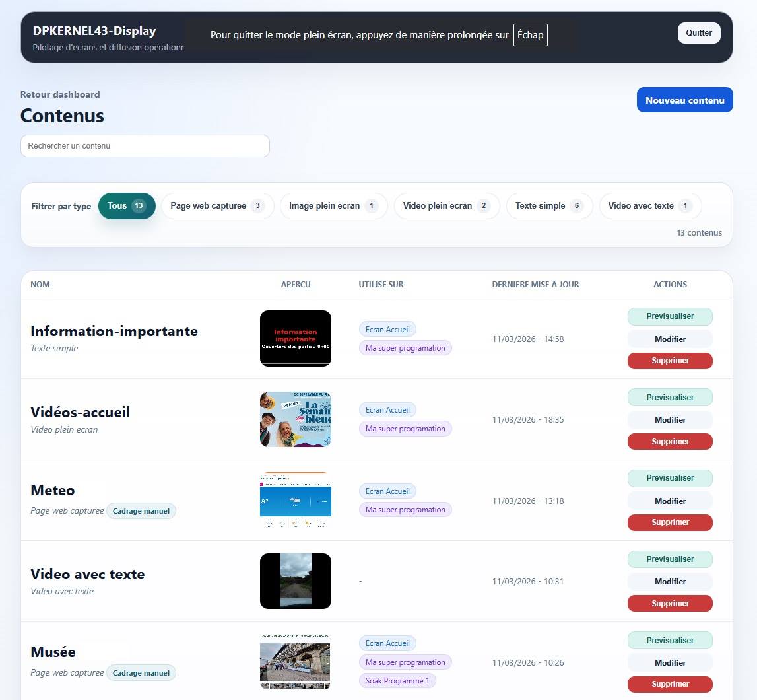Click the Cadrage manuel badge on Meteo
This screenshot has width=757, height=700.
pyautogui.click(x=141, y=510)
